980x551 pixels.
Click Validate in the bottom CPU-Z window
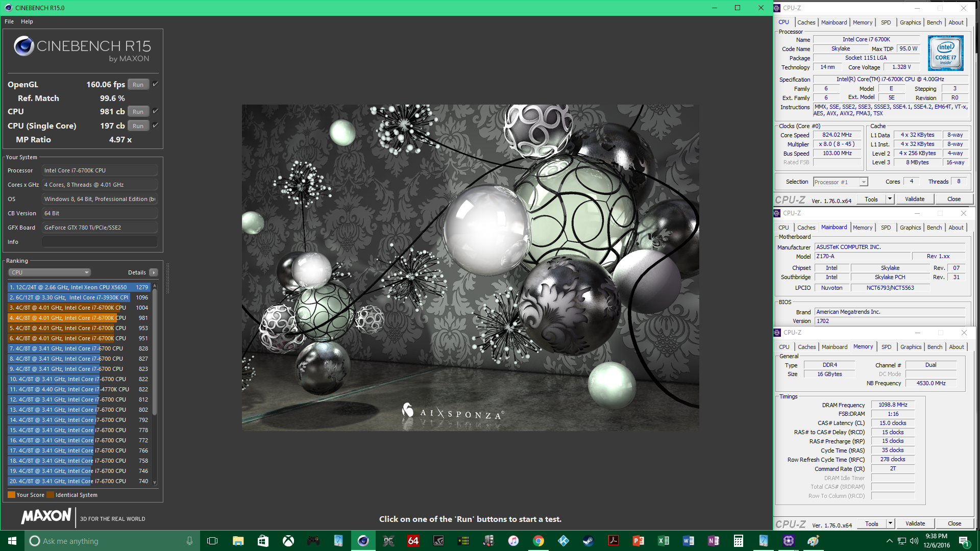pyautogui.click(x=915, y=523)
